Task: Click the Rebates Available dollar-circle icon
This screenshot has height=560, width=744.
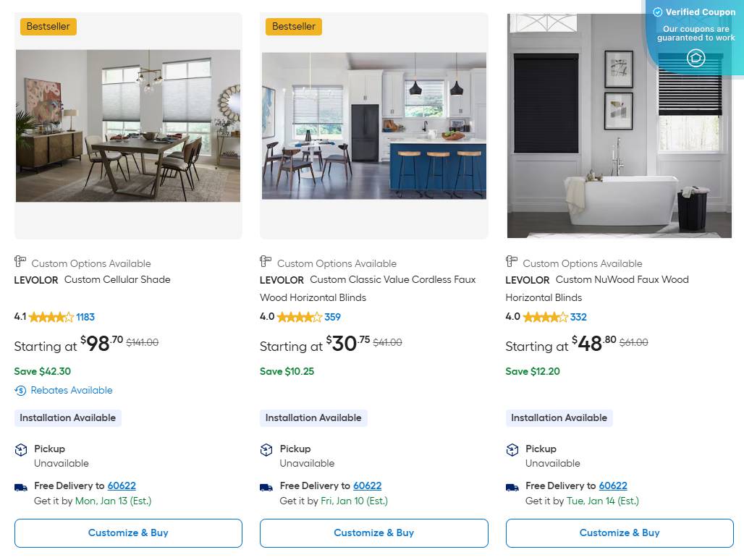Action: pyautogui.click(x=20, y=390)
